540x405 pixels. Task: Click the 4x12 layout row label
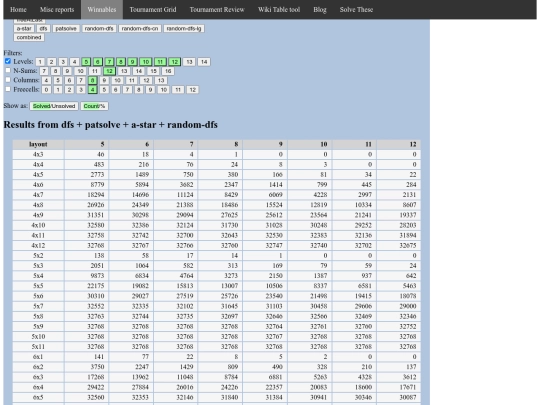[38, 246]
